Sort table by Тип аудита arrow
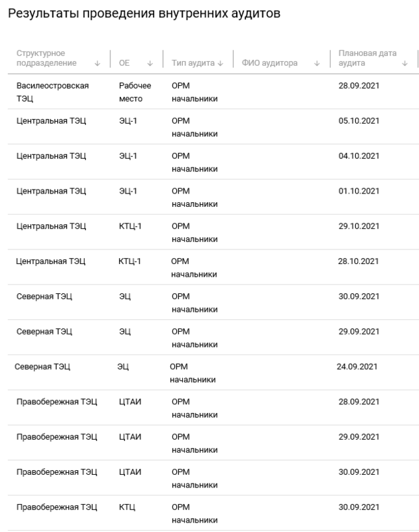419x532 pixels. click(221, 63)
